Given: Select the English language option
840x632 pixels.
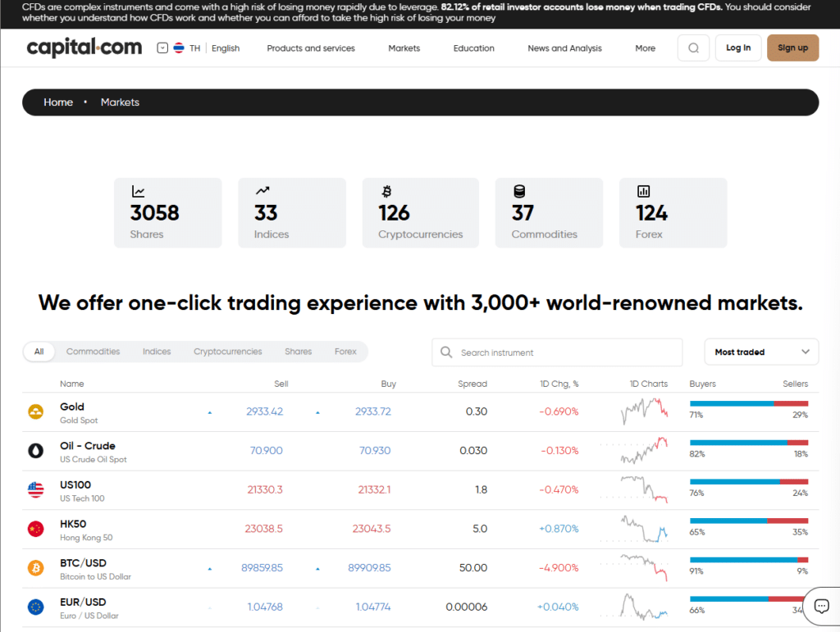Looking at the screenshot, I should tap(226, 48).
